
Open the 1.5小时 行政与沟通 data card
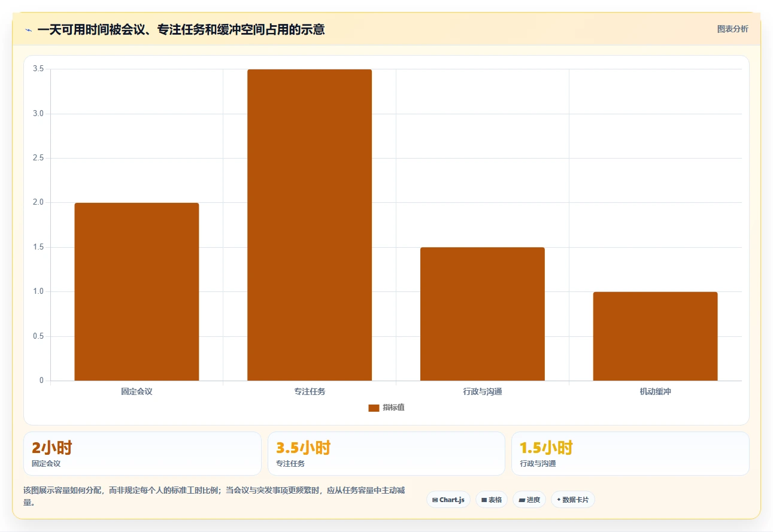(630, 454)
